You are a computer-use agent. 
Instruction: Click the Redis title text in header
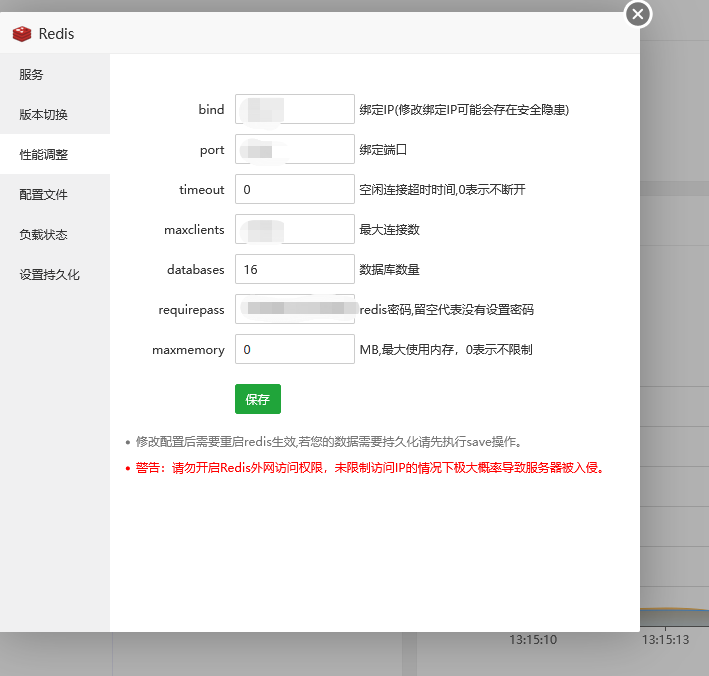pyautogui.click(x=57, y=34)
